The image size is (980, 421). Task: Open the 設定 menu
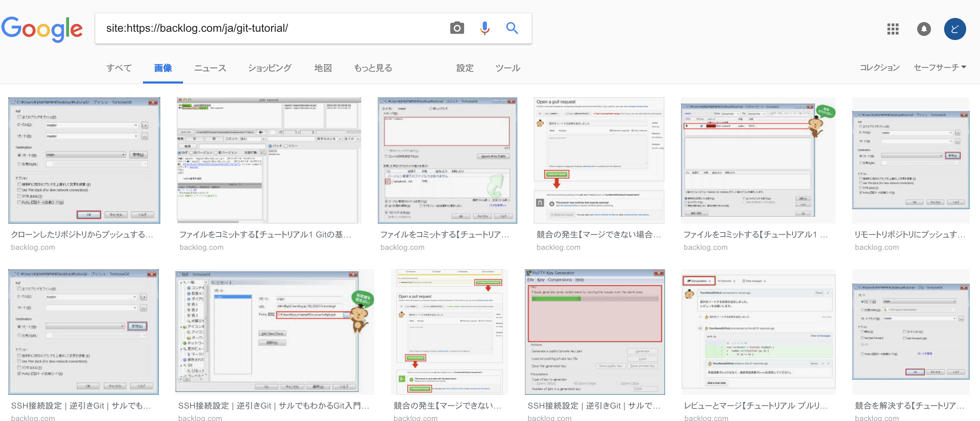click(465, 68)
